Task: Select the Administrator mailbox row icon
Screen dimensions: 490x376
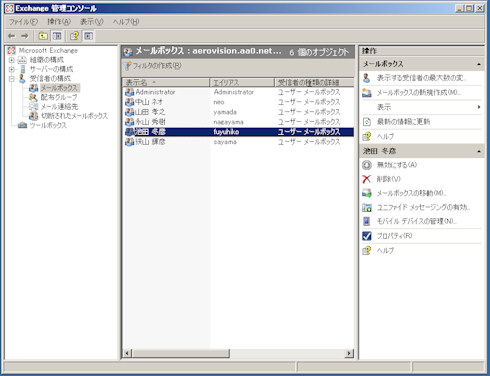Action: tap(129, 92)
